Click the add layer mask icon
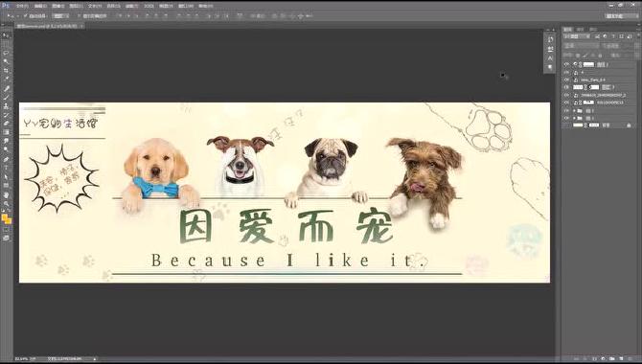The image size is (642, 364). (x=594, y=358)
